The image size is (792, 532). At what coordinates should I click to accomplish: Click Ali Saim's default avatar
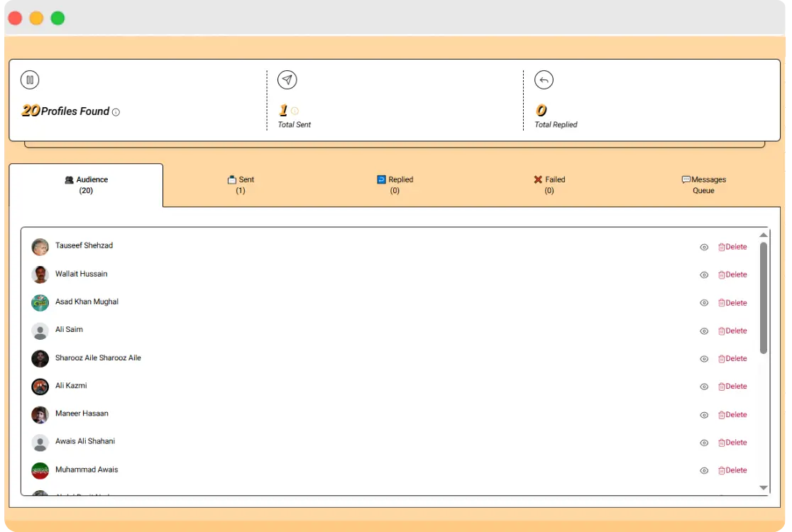[40, 331]
